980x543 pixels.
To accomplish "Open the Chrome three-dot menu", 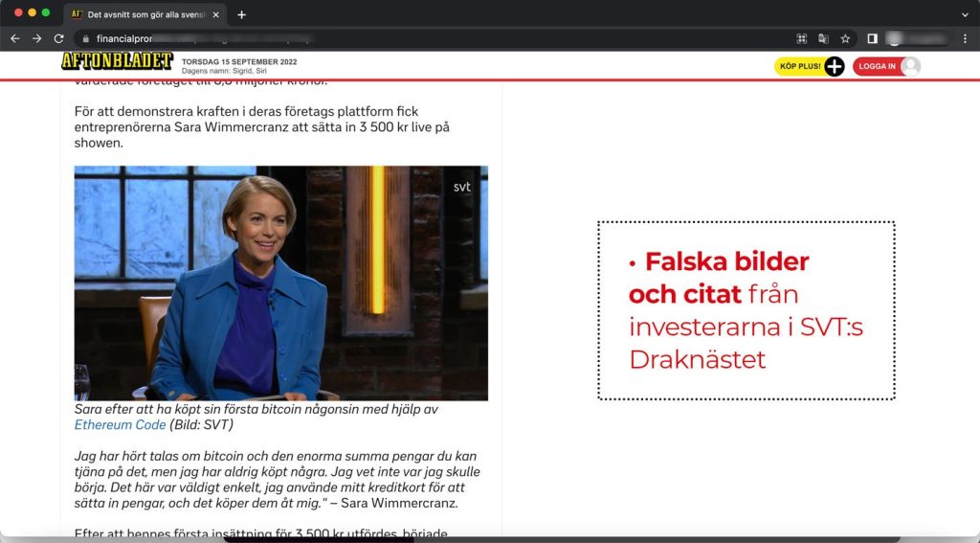I will pyautogui.click(x=966, y=38).
